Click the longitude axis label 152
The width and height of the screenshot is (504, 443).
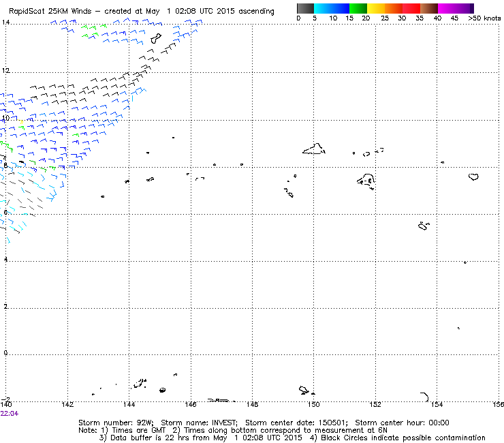click(375, 405)
